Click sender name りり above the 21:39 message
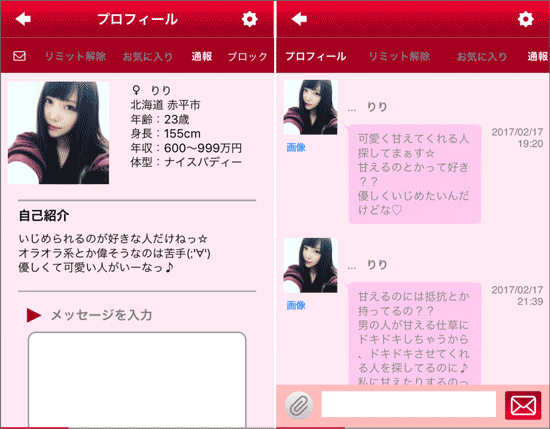The image size is (550, 429). (377, 264)
